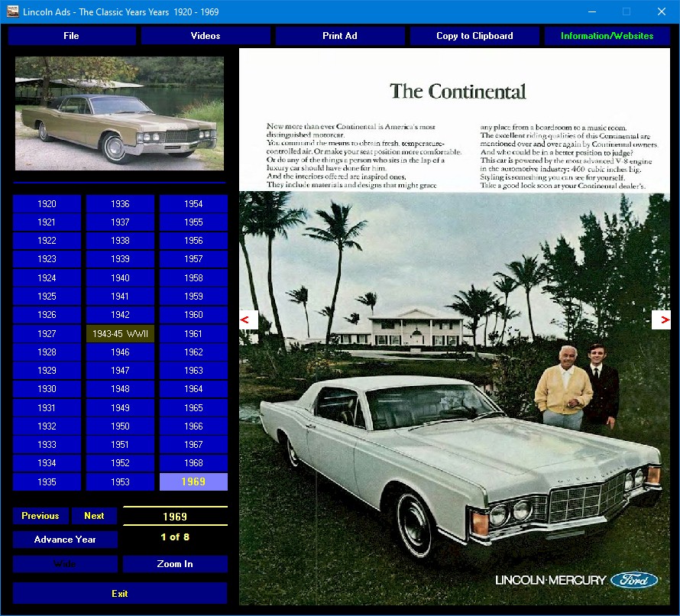Select year 1959
Viewport: 680px width, 616px height.
coord(193,297)
